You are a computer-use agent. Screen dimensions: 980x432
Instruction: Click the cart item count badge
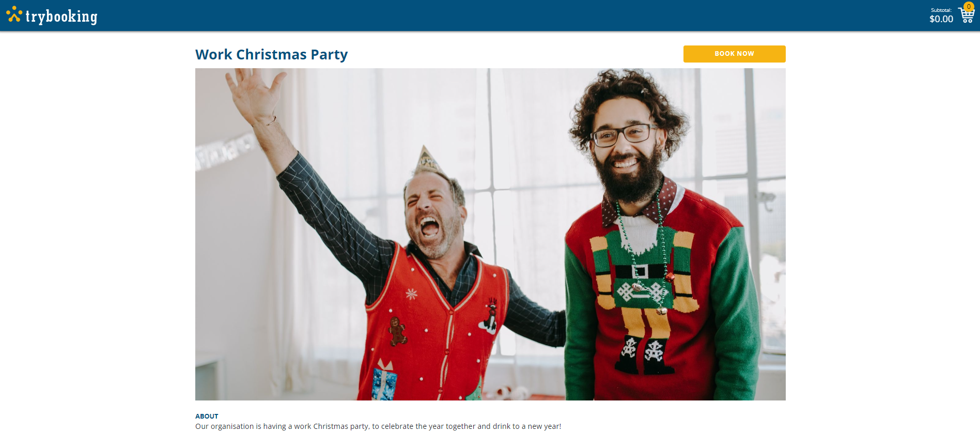(969, 7)
